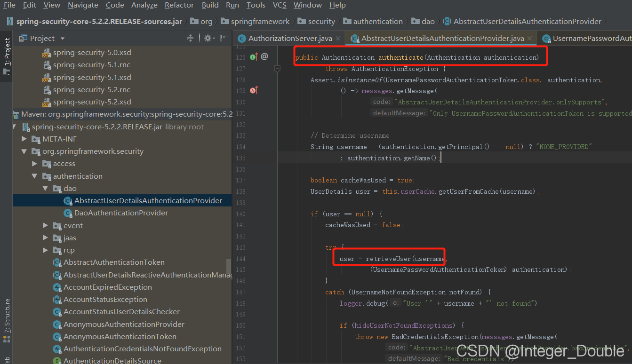632x364 pixels.
Task: Hide the Project tool window
Action: pyautogui.click(x=224, y=39)
